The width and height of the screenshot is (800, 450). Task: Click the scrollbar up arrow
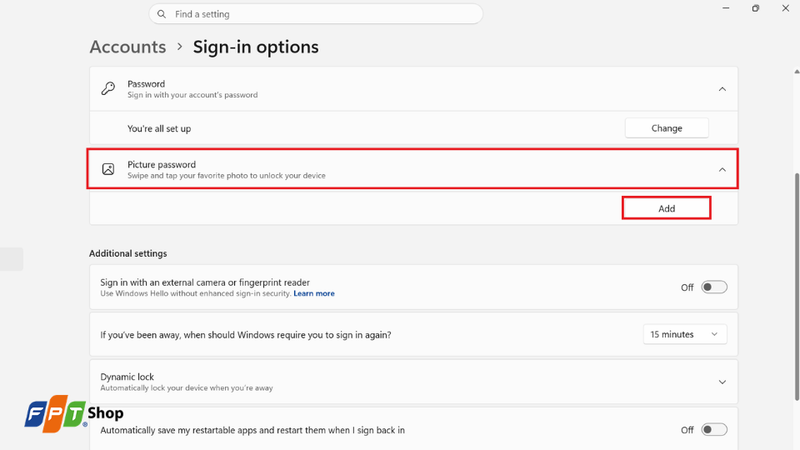click(797, 72)
